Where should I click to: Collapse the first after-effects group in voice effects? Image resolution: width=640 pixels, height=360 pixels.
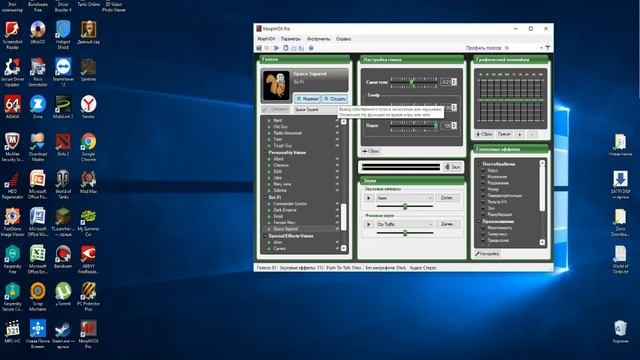479,164
